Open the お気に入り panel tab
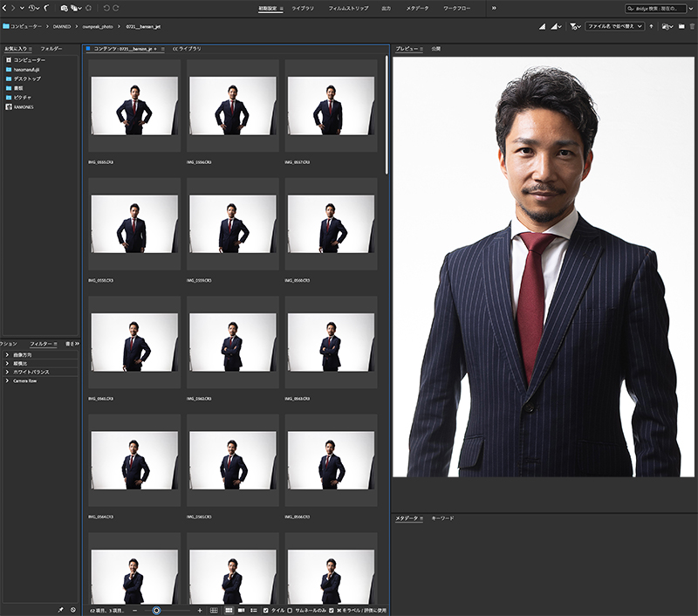The width and height of the screenshot is (698, 616). tap(16, 49)
